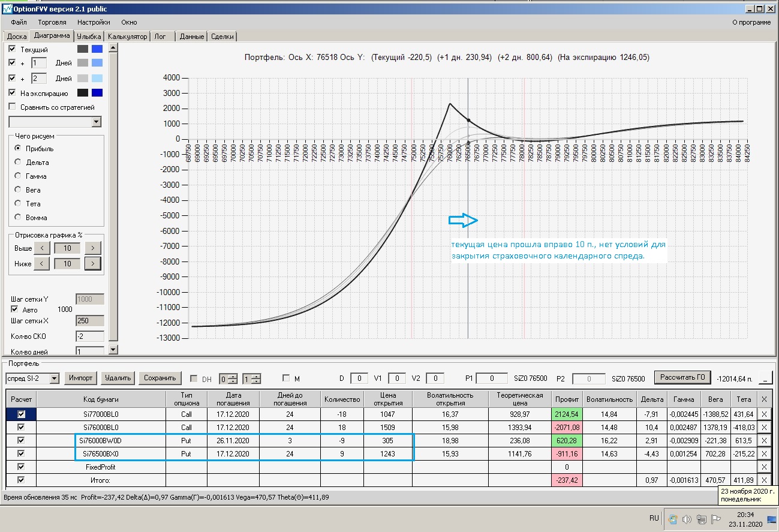Viewport: 779px width, 532px height.
Task: Select the Вега radio button
Action: pyautogui.click(x=18, y=190)
